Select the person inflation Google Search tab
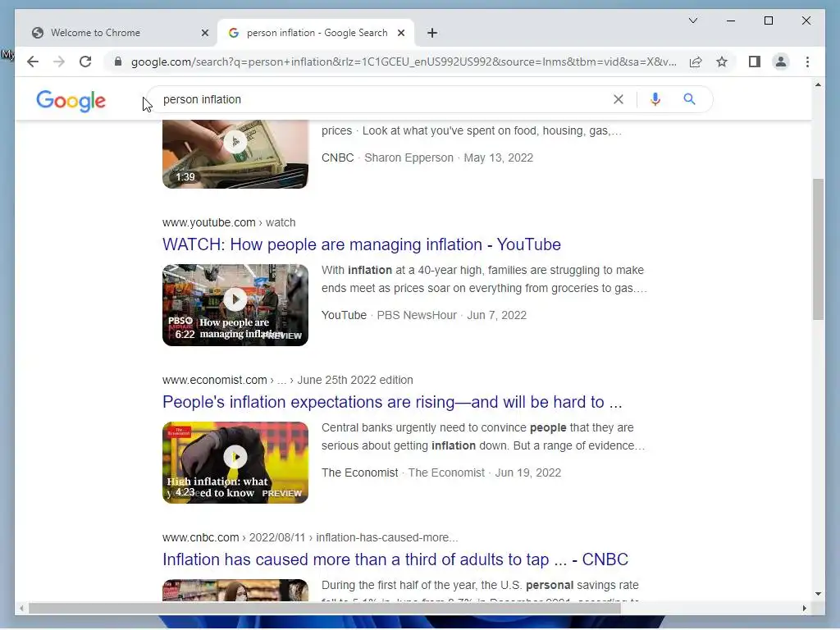The width and height of the screenshot is (840, 630). pyautogui.click(x=316, y=33)
